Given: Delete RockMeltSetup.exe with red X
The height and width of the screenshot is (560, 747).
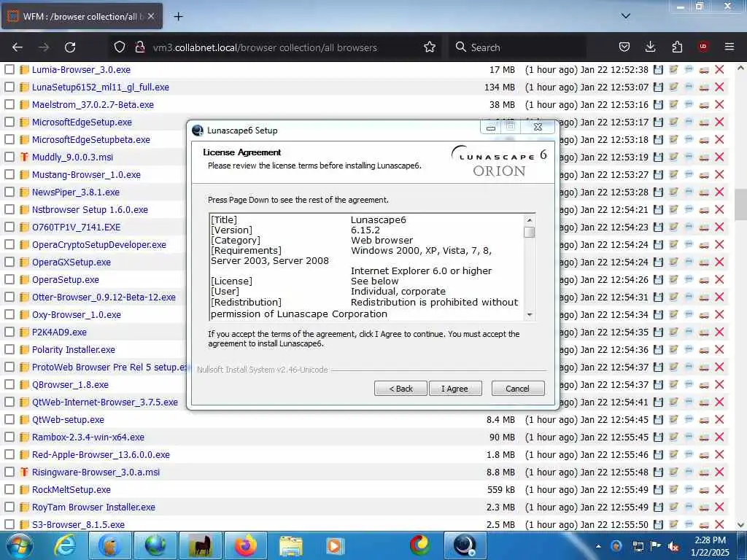Looking at the screenshot, I should tap(719, 489).
